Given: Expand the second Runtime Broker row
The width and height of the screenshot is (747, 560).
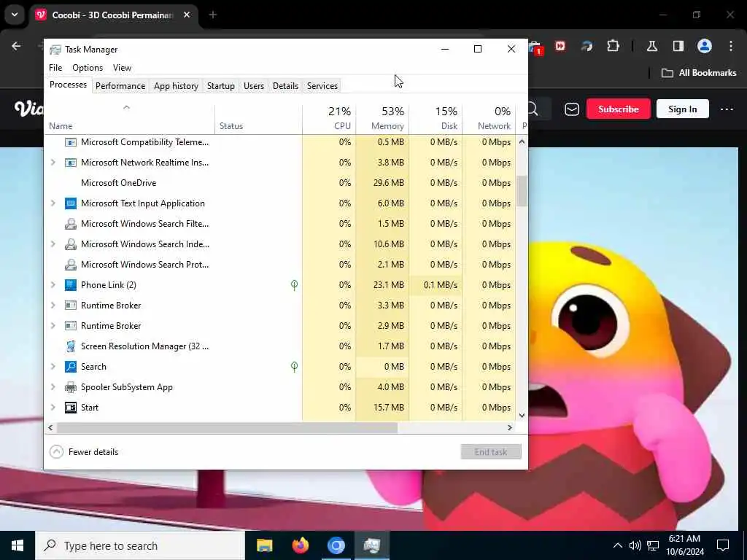Looking at the screenshot, I should point(53,326).
